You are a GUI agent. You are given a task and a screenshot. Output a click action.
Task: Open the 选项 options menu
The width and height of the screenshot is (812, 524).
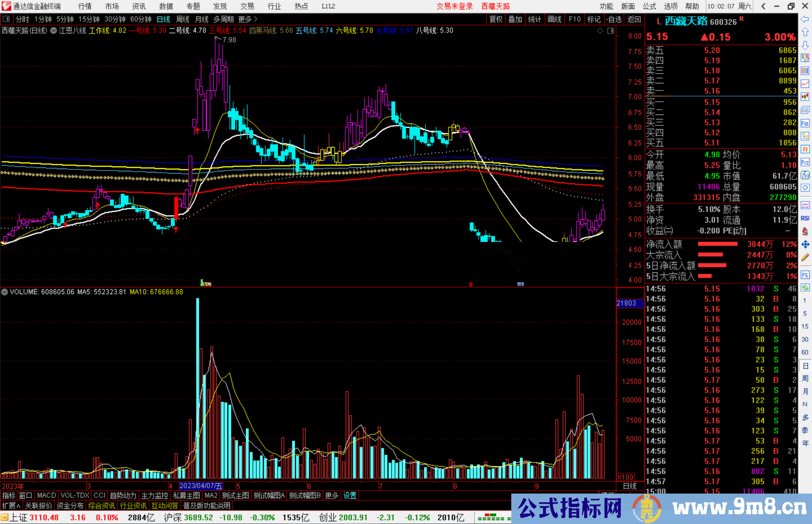tap(671, 6)
